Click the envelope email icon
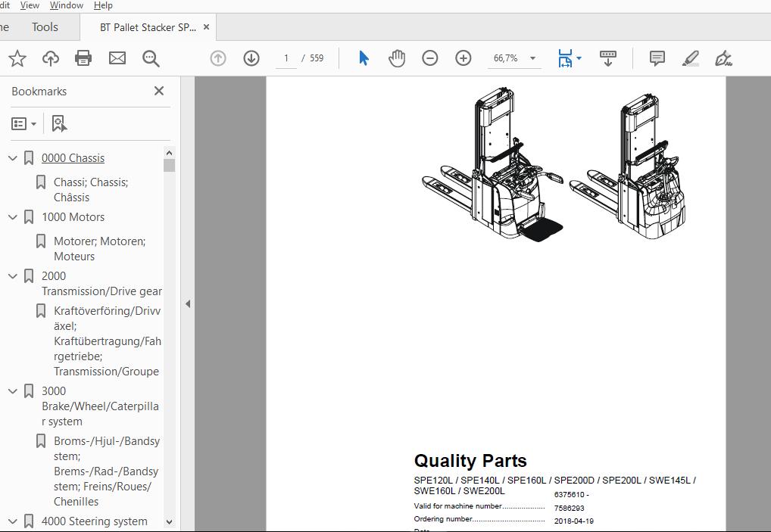Viewport: 771px width, 532px height. (117, 58)
